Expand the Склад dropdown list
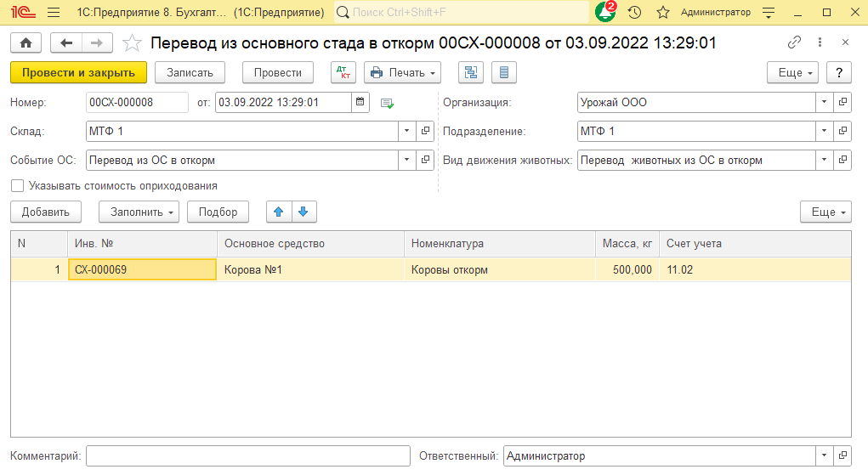Image resolution: width=868 pixels, height=475 pixels. 406,132
